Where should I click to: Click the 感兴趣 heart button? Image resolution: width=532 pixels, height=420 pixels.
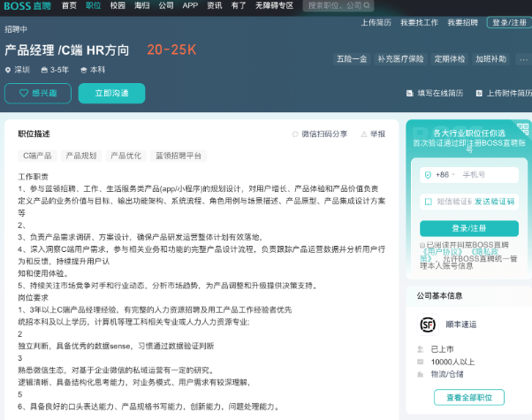[x=38, y=93]
